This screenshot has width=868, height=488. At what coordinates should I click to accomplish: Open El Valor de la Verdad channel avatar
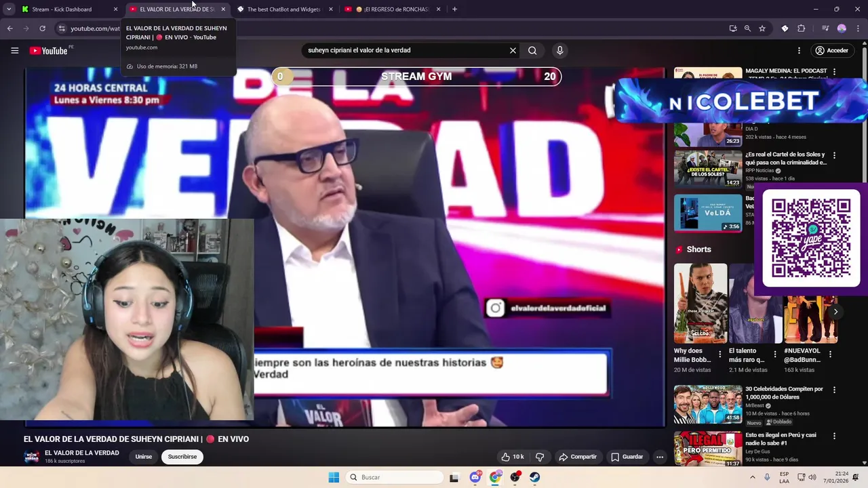pos(31,457)
